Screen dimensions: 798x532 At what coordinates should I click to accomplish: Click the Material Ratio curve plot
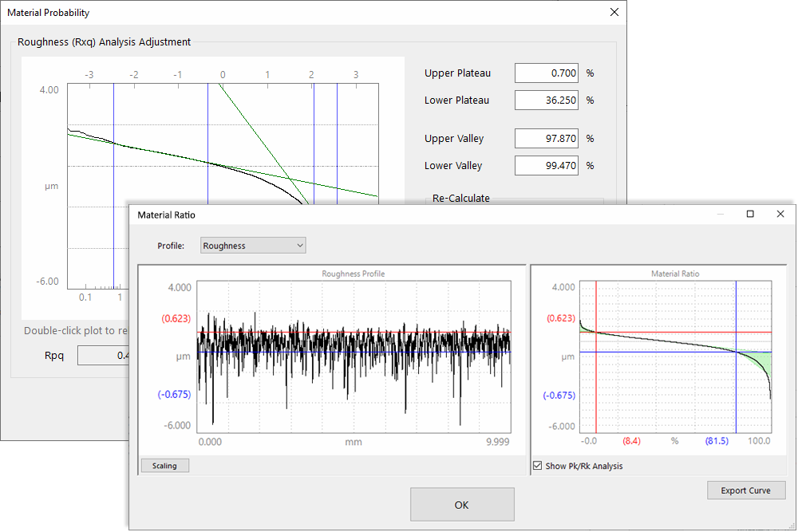676,357
